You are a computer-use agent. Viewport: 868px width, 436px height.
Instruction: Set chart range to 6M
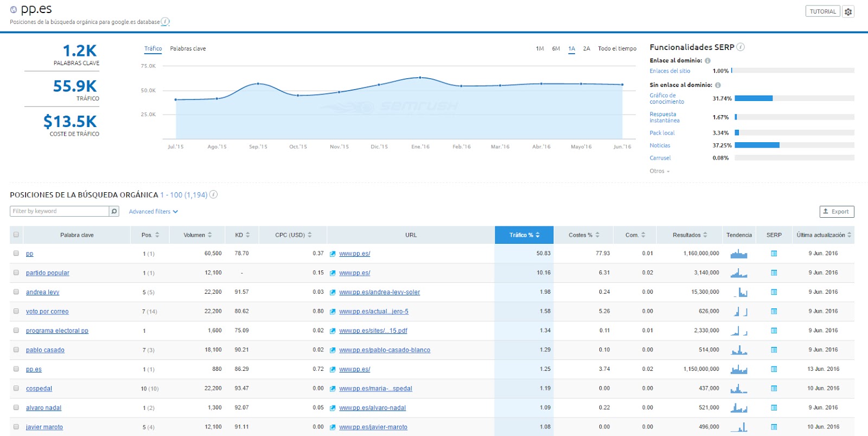coord(556,49)
